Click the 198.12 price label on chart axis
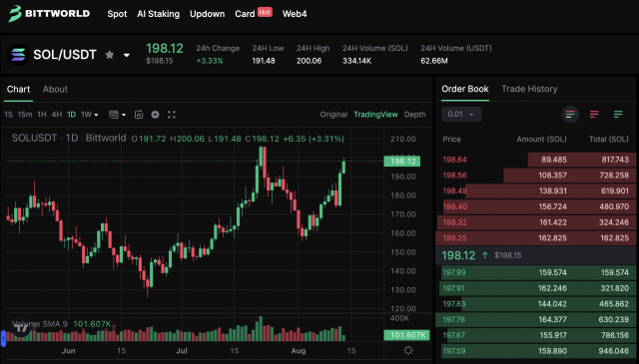 402,162
